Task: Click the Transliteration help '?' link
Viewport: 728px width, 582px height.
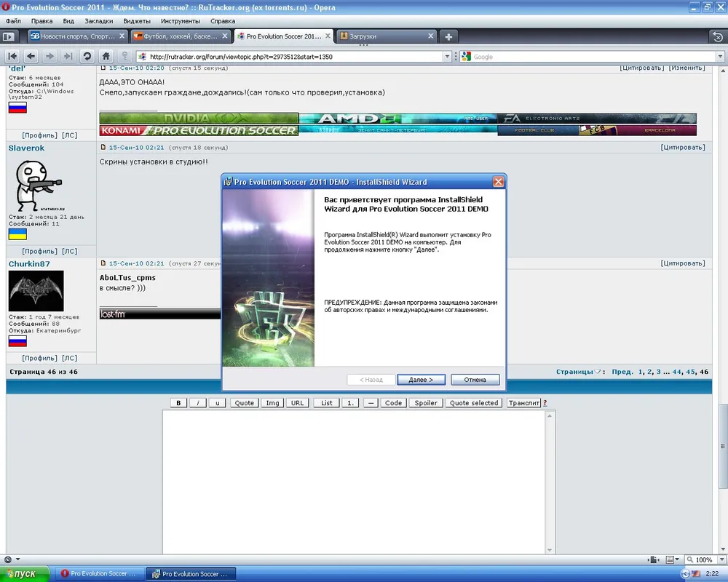Action: 545,403
